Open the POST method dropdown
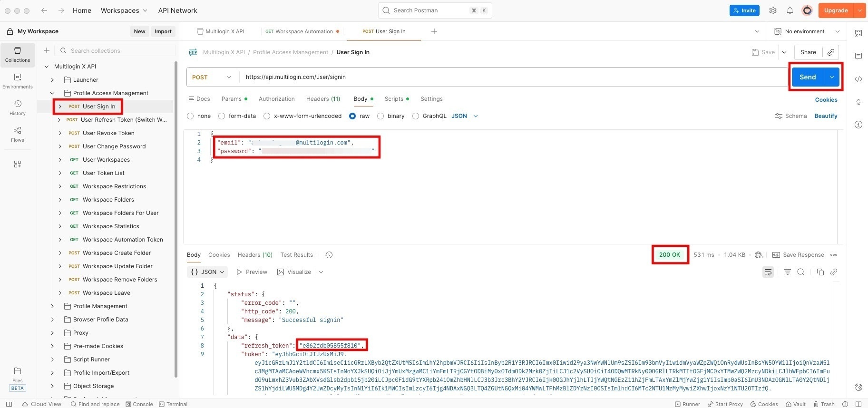 (212, 77)
